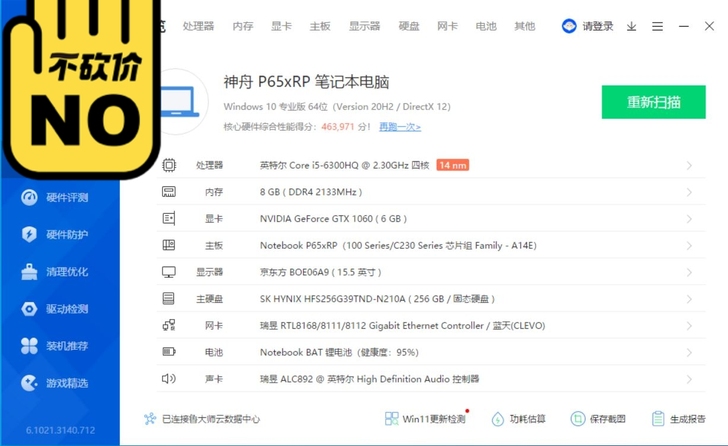This screenshot has width=728, height=446.
Task: Expand the 主板 row chevron
Action: click(x=689, y=246)
